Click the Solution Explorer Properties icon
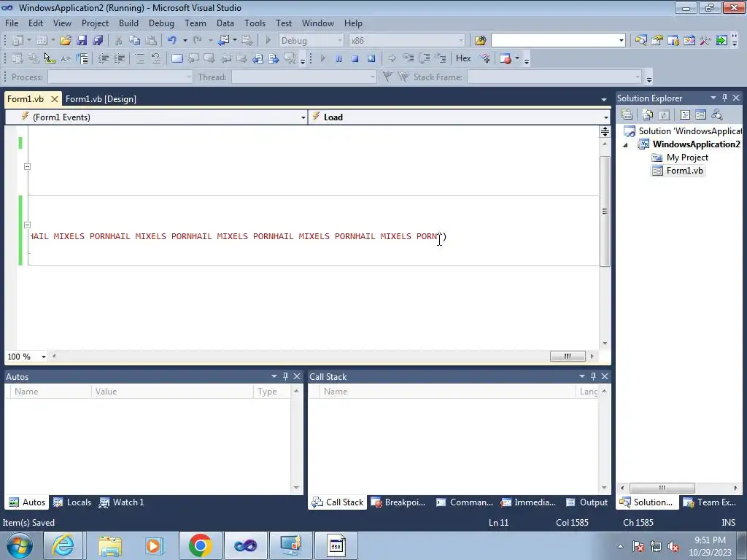Viewport: 747px width, 560px height. coord(627,114)
